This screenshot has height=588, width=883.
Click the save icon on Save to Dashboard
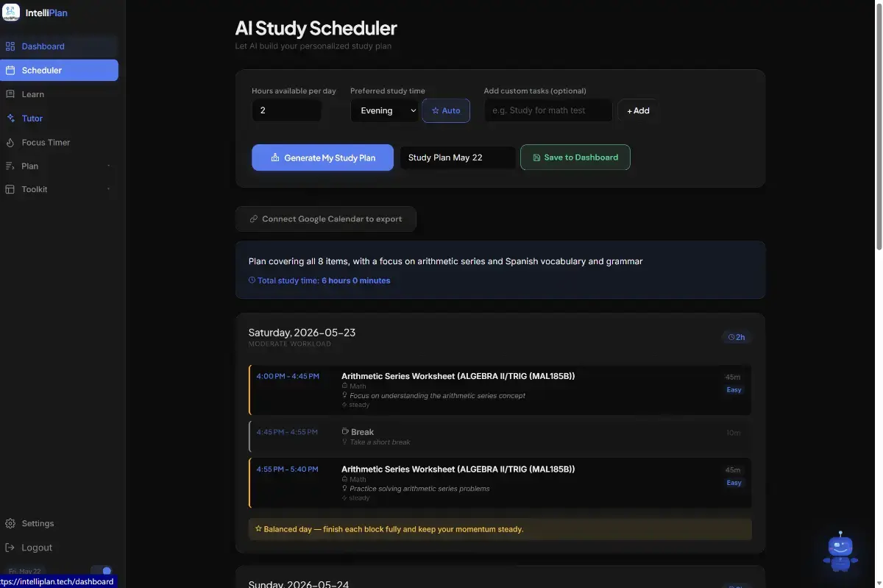pos(536,157)
